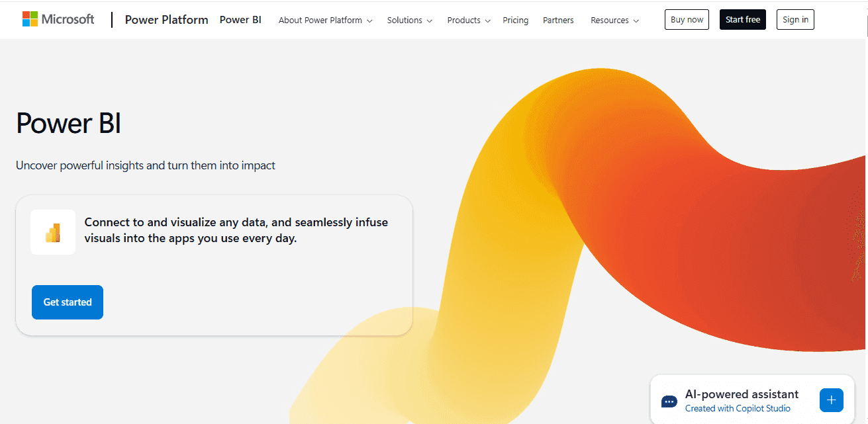Select the bar chart icon in info card

[x=52, y=232]
